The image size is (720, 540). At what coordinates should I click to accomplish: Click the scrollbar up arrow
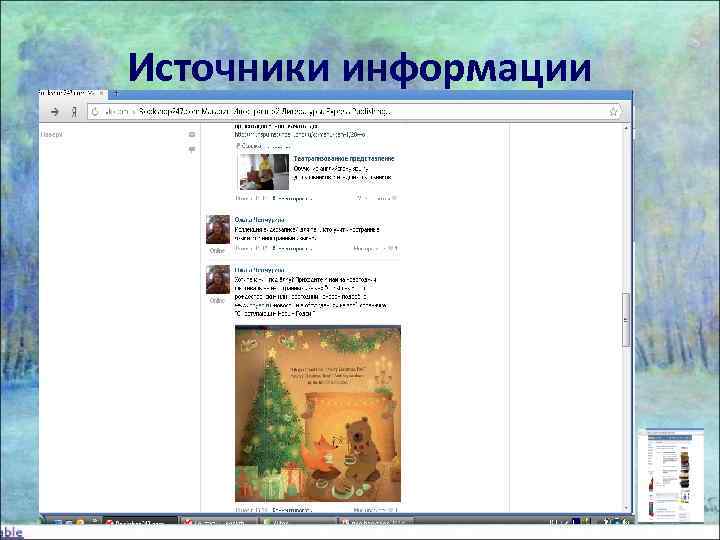point(626,128)
